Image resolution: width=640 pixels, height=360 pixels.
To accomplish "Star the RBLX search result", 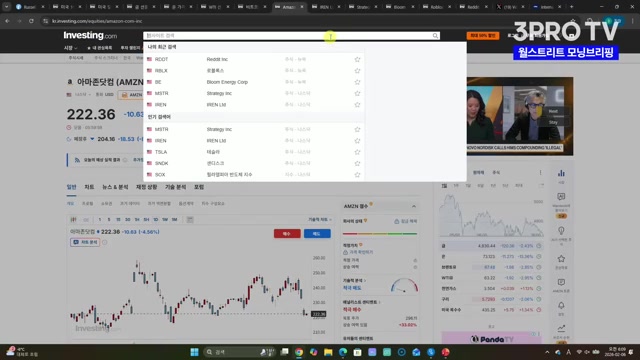I will (357, 71).
